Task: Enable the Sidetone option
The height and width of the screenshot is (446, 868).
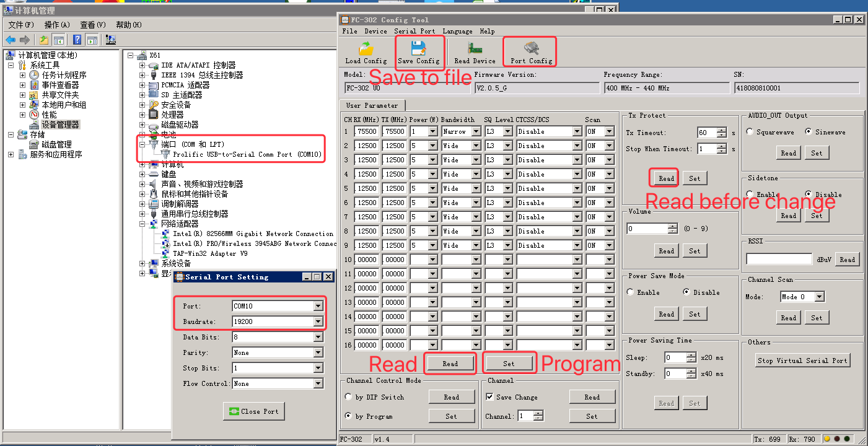Action: (x=750, y=195)
